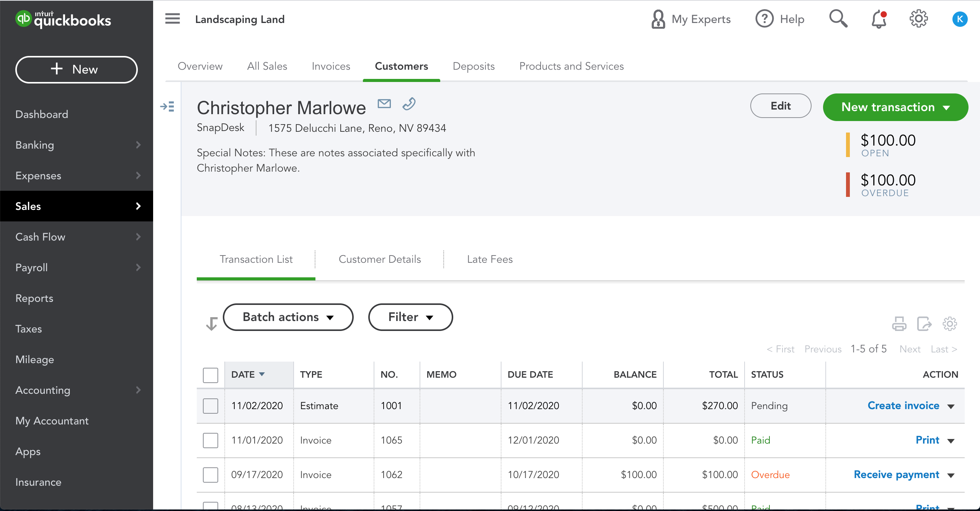Sort by the STATUS column header

pos(767,375)
